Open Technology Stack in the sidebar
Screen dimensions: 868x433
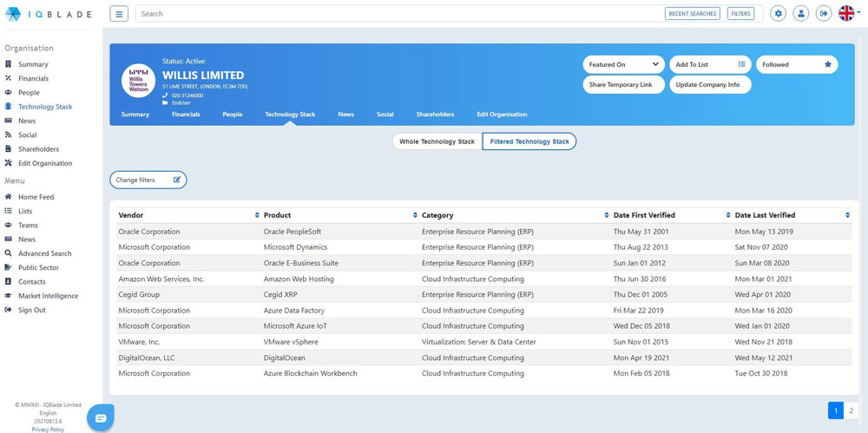point(45,107)
